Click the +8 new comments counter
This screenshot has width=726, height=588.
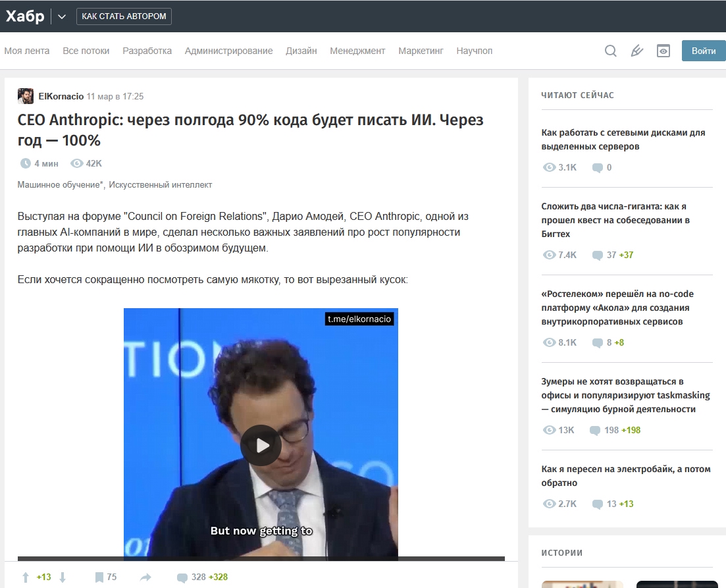[619, 342]
